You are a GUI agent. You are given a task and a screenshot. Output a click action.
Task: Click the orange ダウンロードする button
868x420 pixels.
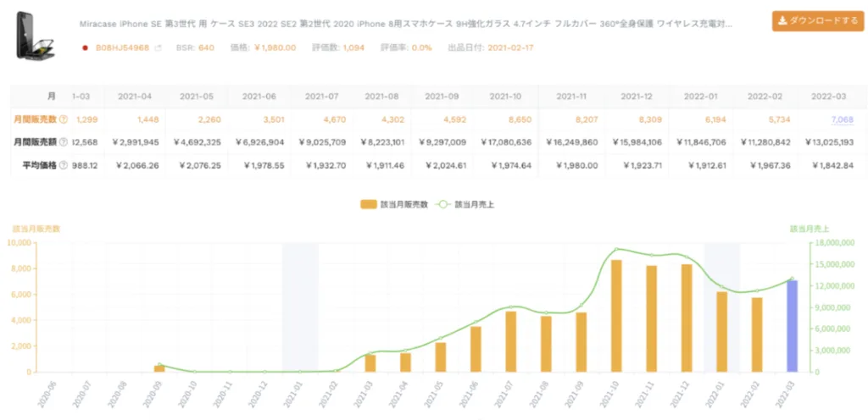point(818,21)
